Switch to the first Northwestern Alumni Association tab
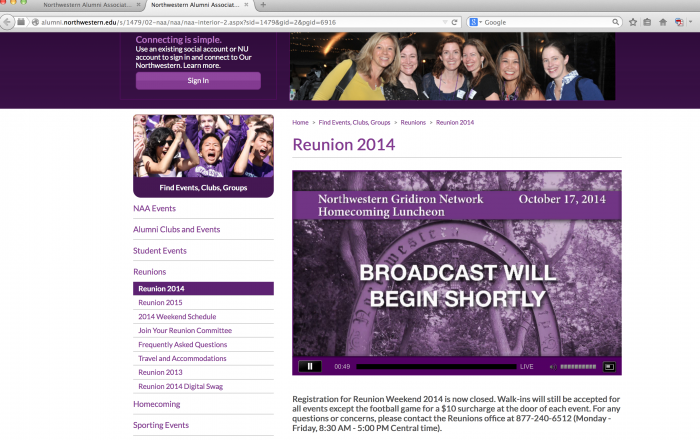This screenshot has width=700, height=440. 88,4
